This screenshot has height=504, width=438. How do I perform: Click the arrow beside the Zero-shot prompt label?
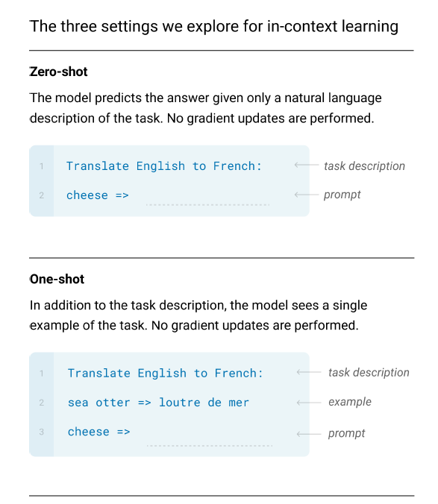pos(307,195)
